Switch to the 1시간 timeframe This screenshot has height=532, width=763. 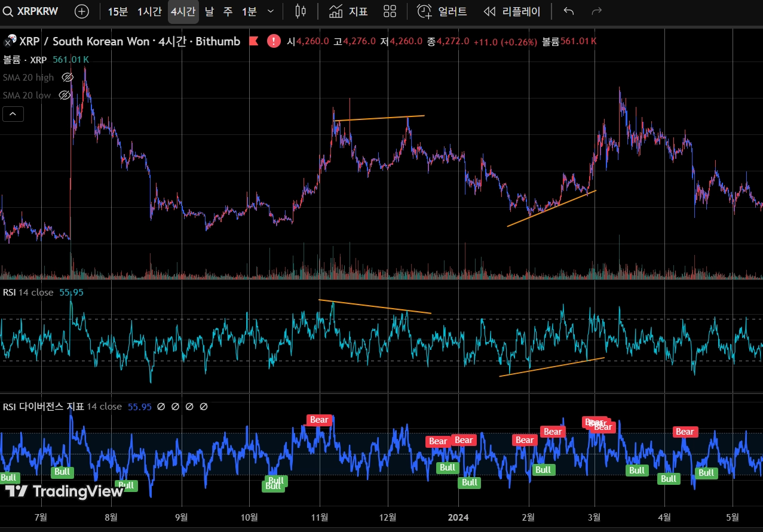coord(149,11)
